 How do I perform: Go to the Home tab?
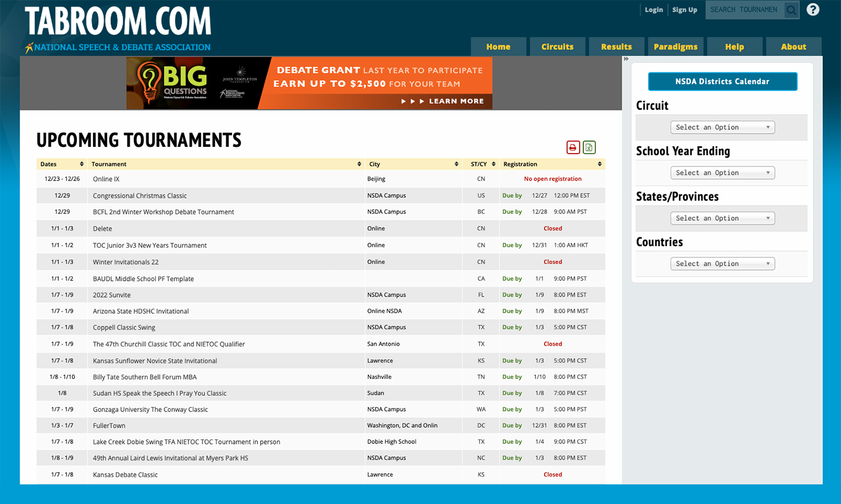pyautogui.click(x=498, y=47)
